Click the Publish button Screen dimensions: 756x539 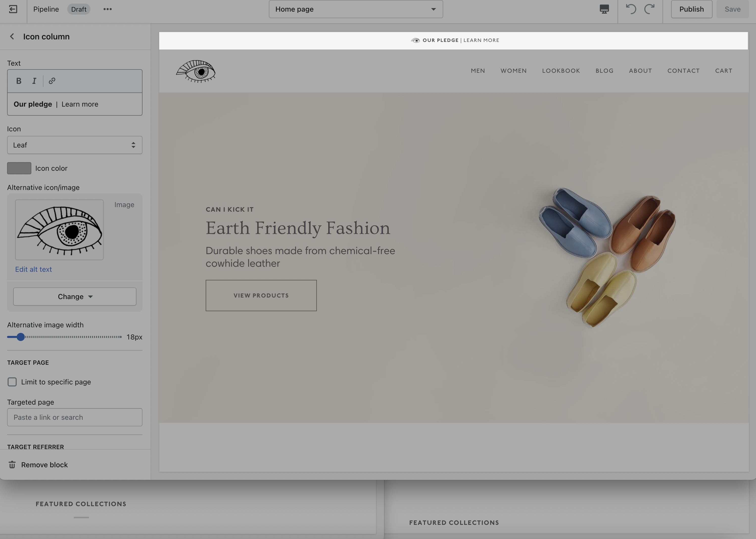click(691, 9)
